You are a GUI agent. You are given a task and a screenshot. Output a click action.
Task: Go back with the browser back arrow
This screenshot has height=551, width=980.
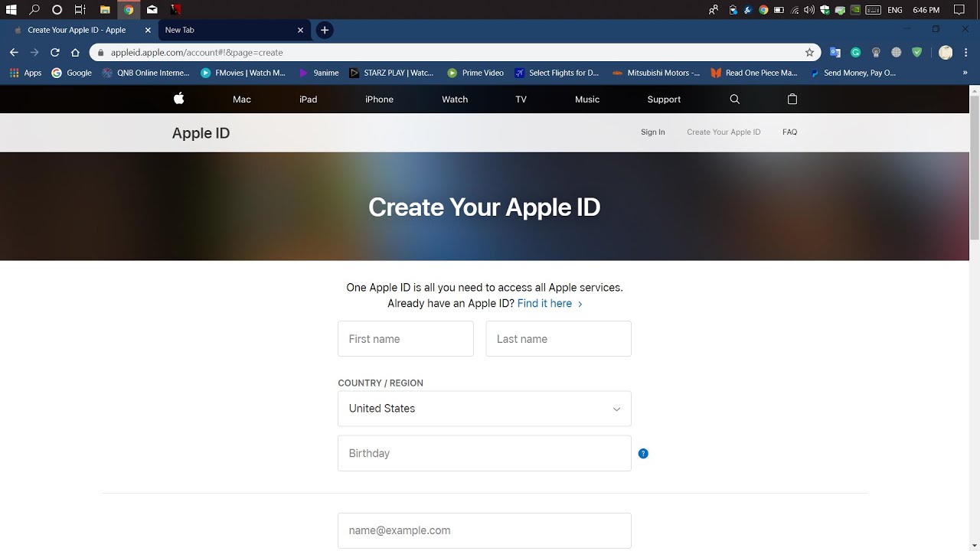tap(14, 52)
